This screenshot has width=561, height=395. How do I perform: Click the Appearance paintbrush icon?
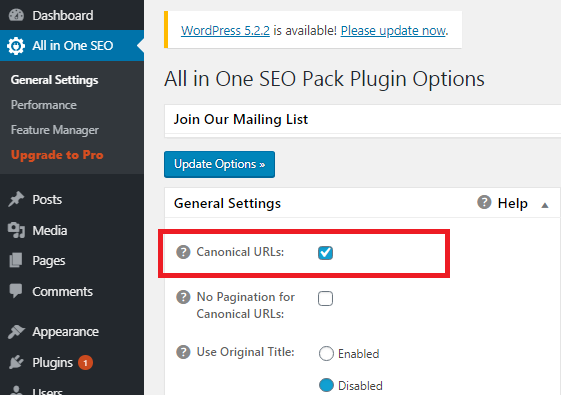[x=16, y=332]
